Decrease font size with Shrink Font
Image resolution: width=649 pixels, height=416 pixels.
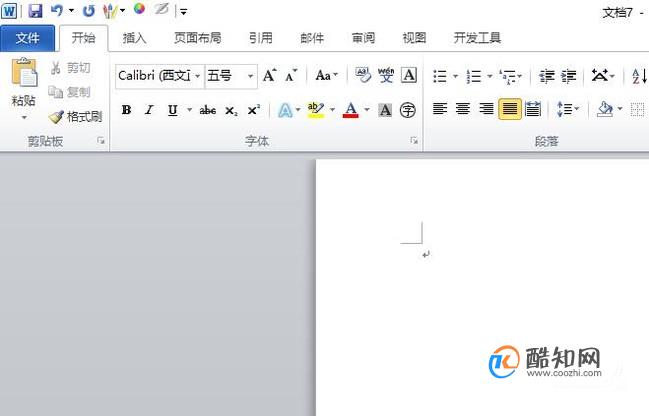coord(291,76)
